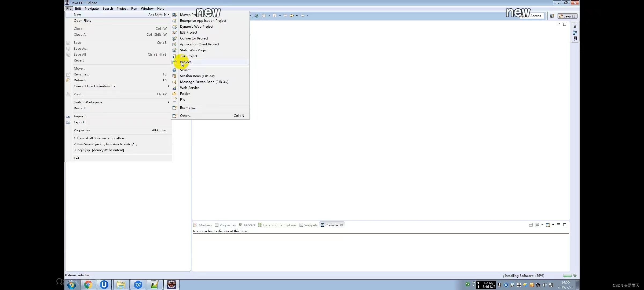
Task: Click the Open Perspective icon
Action: (x=552, y=16)
